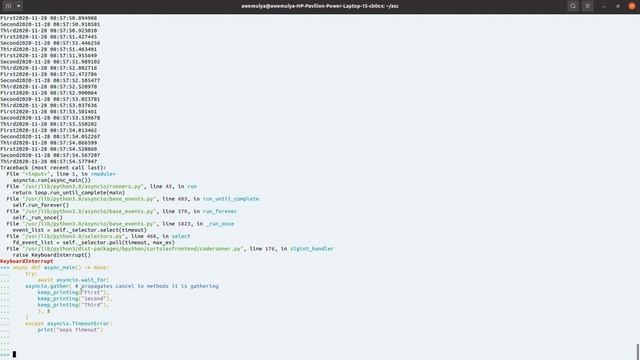Click the red KeyboardInterrupt error line
Viewport: 640px width, 360px height.
coord(27,261)
